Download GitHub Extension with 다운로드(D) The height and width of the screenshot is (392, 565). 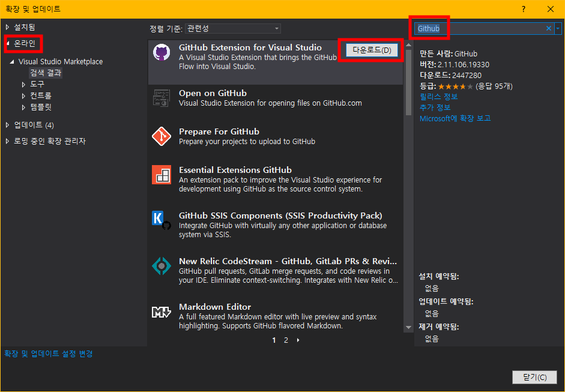point(372,50)
